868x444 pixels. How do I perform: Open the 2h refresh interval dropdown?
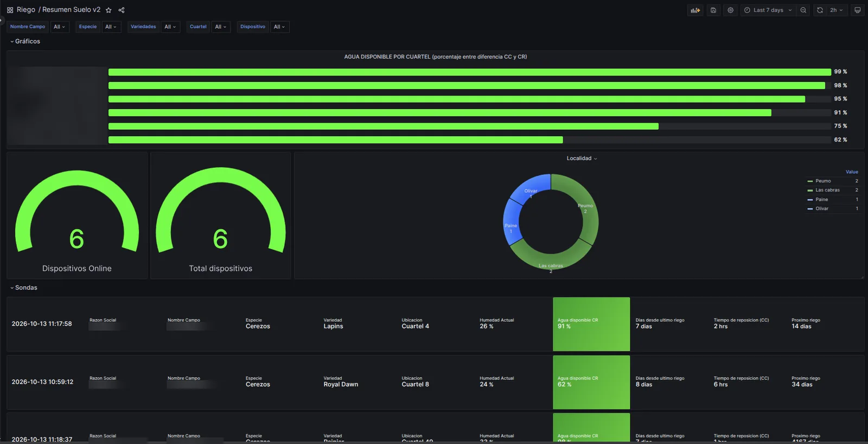pyautogui.click(x=836, y=10)
